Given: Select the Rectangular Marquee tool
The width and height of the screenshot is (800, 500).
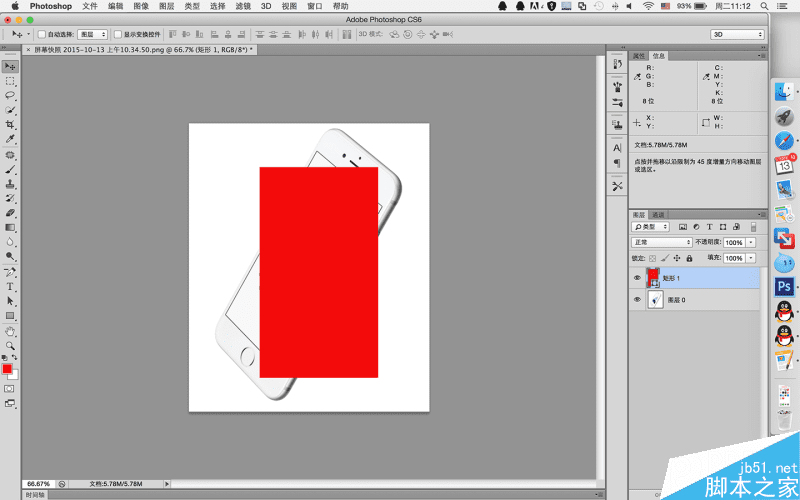Looking at the screenshot, I should (x=10, y=80).
